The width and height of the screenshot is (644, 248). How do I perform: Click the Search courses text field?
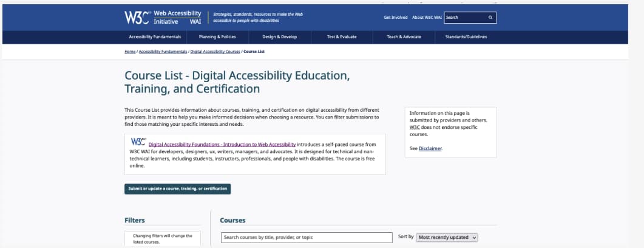[x=307, y=238]
